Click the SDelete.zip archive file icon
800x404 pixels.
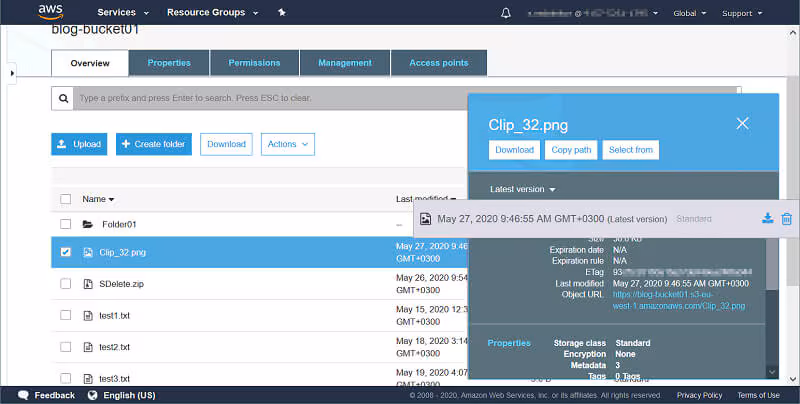point(88,284)
